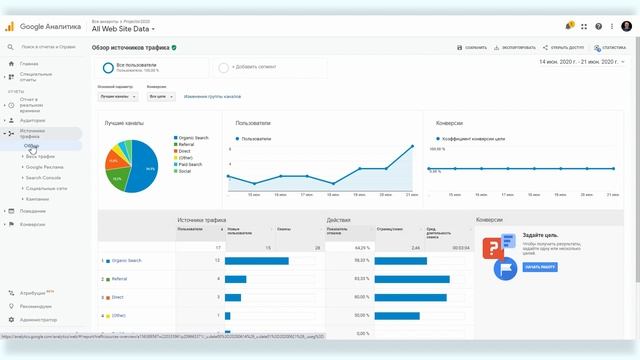This screenshot has height=360, width=640.
Task: Click the help question mark icon
Action: [x=598, y=27]
